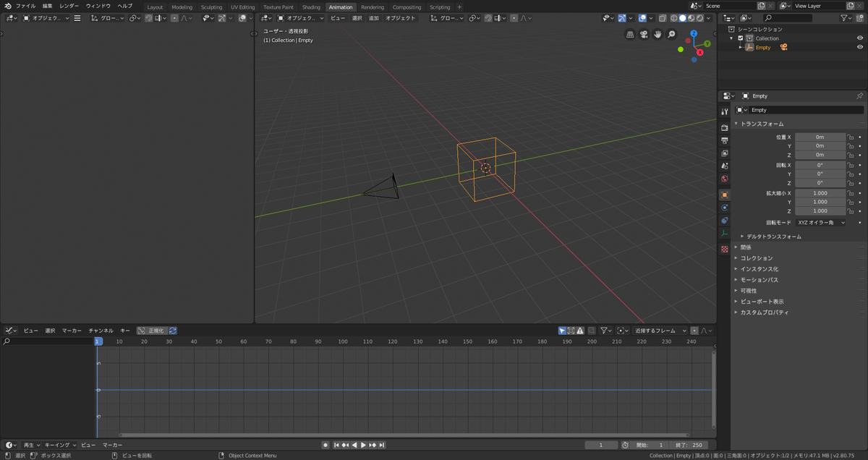This screenshot has width=868, height=460.
Task: Toggle Collection exclude checkbox in outliner
Action: 740,38
